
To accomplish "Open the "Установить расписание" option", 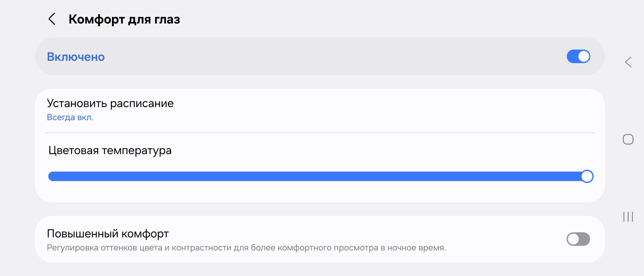I will (x=110, y=103).
